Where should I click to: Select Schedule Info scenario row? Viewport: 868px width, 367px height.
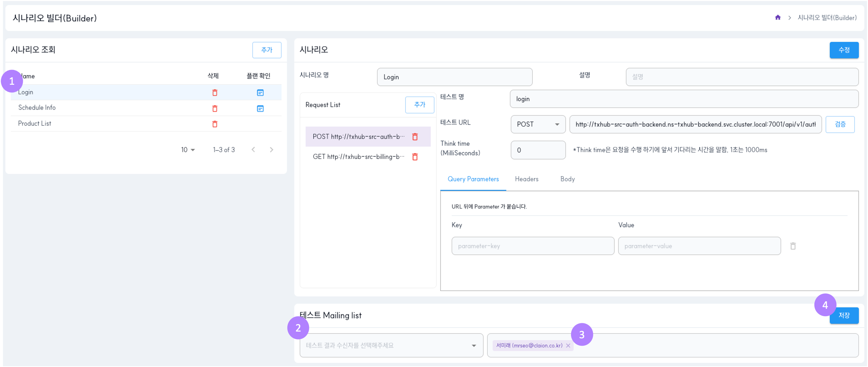tap(37, 108)
